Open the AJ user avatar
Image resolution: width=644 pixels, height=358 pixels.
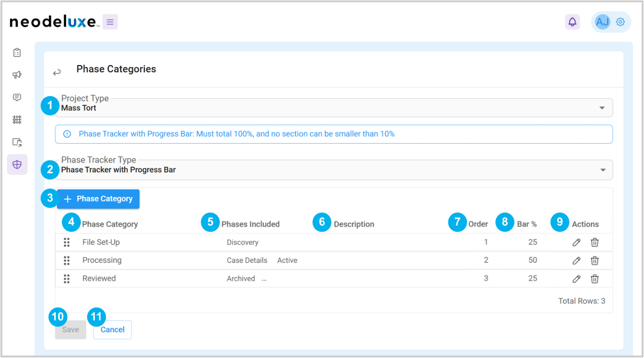point(602,22)
